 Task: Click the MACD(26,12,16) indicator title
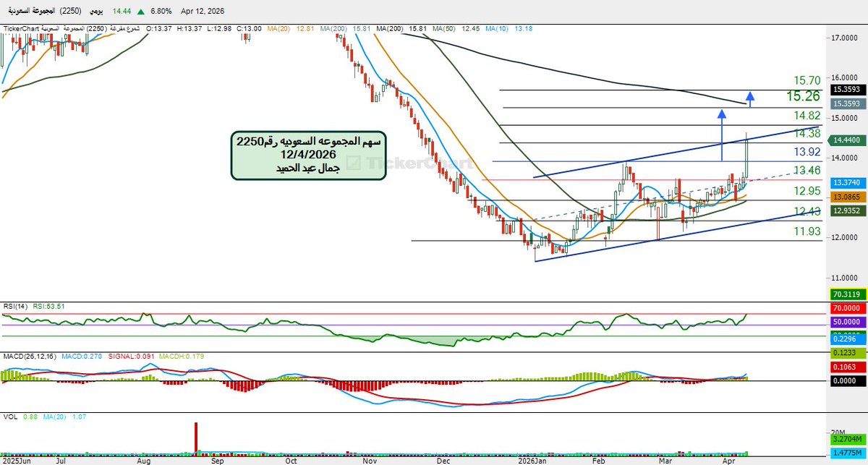28,355
